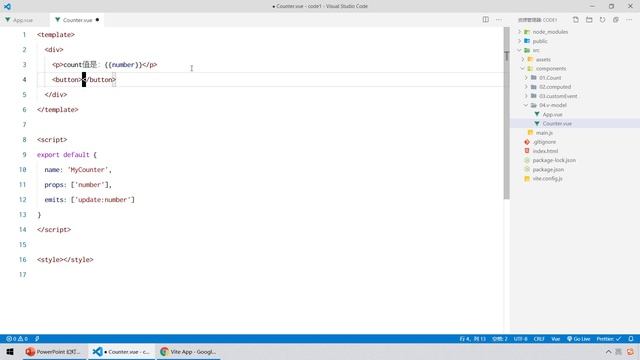
Task: Create a new file in Explorer
Action: coord(576,20)
